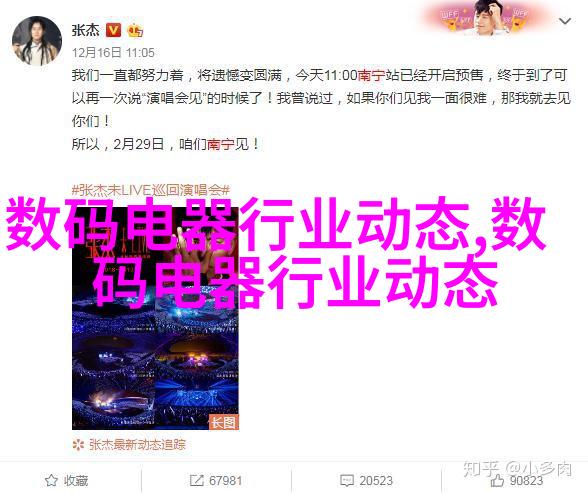Open the 张杰最新动态追踪 link

pos(137,445)
